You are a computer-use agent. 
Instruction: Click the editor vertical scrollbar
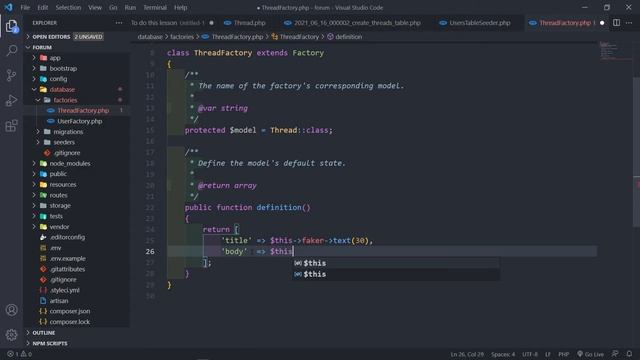636,151
